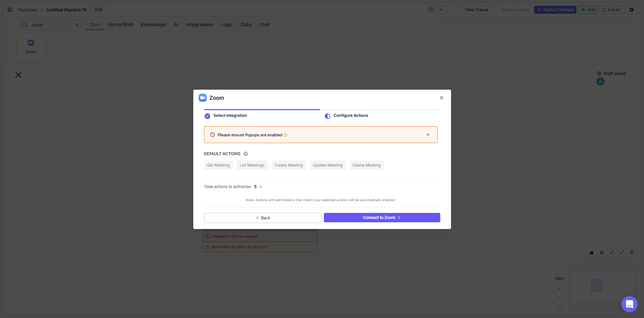Select the Get Meeting action chip

pyautogui.click(x=218, y=165)
